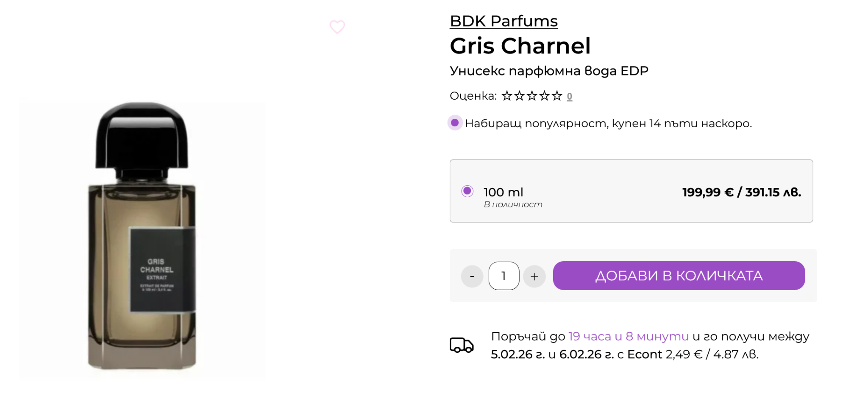Click the 'Унисекс парфюмна вода EDP' subtitle
The height and width of the screenshot is (410, 868).
tap(549, 71)
